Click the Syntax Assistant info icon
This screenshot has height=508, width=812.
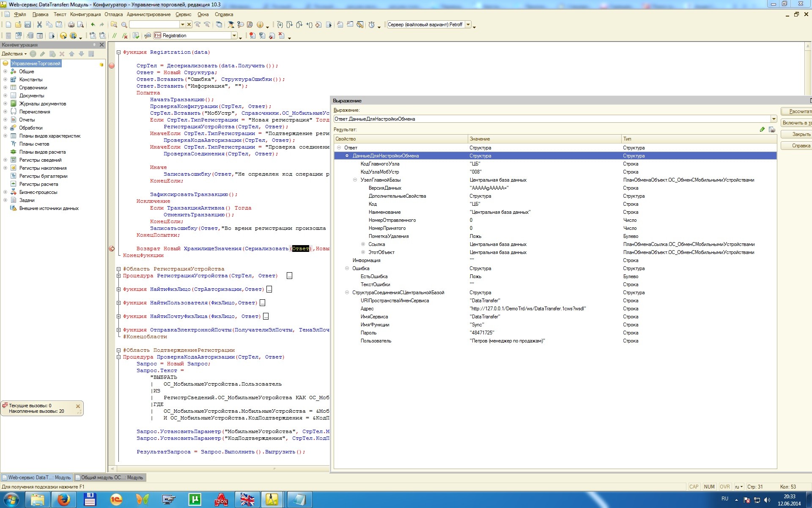click(x=260, y=25)
